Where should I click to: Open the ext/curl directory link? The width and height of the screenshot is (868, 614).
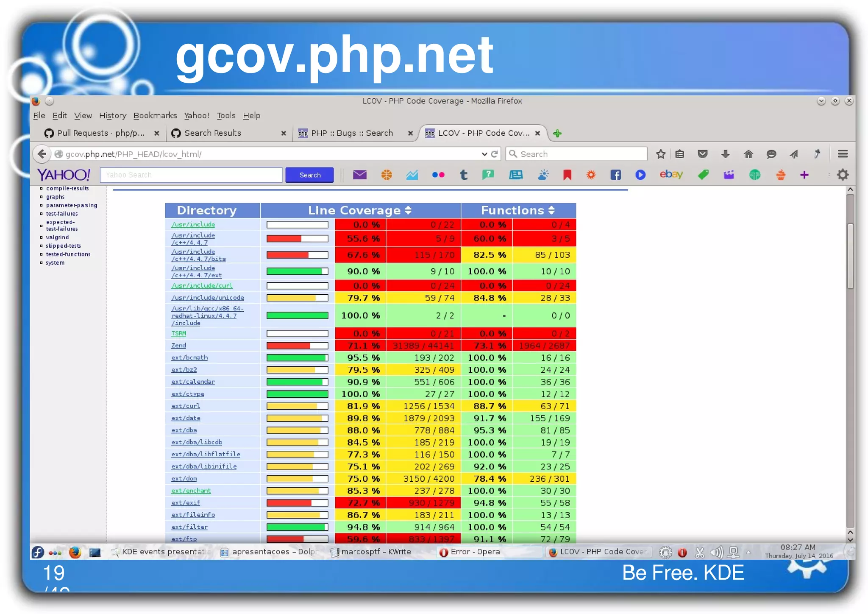185,406
